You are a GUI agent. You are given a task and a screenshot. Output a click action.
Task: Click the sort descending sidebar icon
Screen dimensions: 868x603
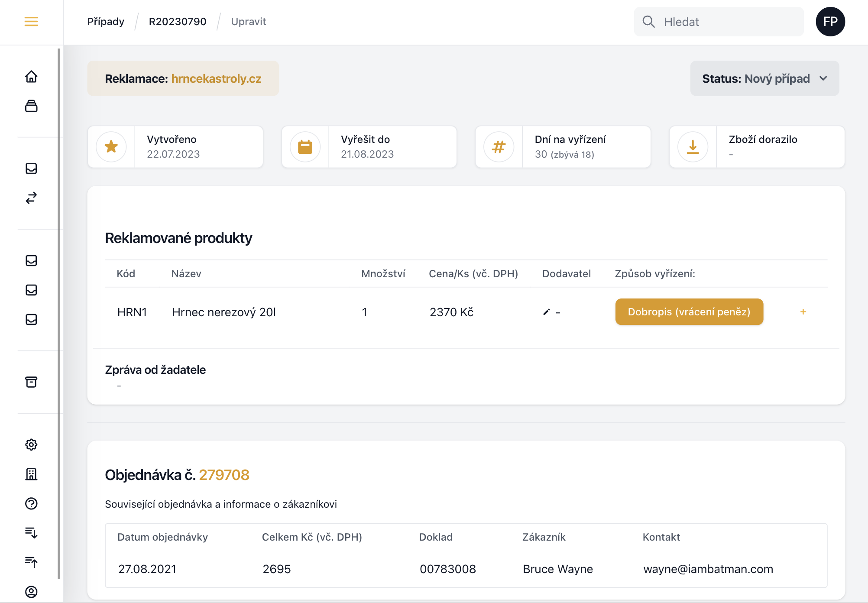click(31, 532)
